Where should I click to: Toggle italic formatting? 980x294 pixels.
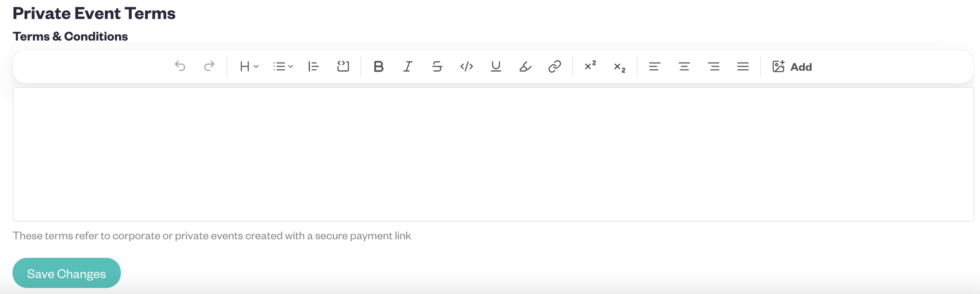click(x=408, y=66)
